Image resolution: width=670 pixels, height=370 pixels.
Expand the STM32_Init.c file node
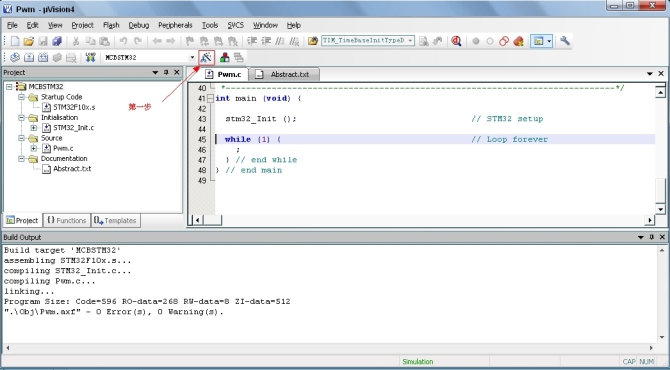34,128
